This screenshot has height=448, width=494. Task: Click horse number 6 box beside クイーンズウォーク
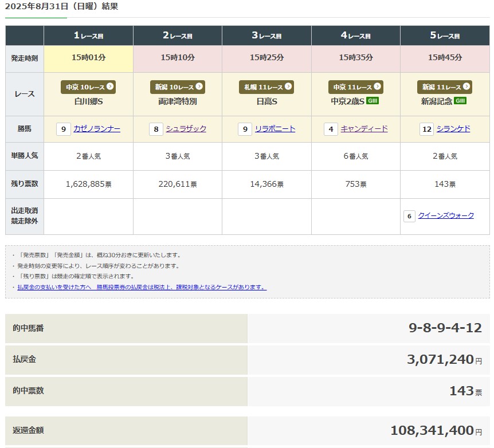(409, 216)
